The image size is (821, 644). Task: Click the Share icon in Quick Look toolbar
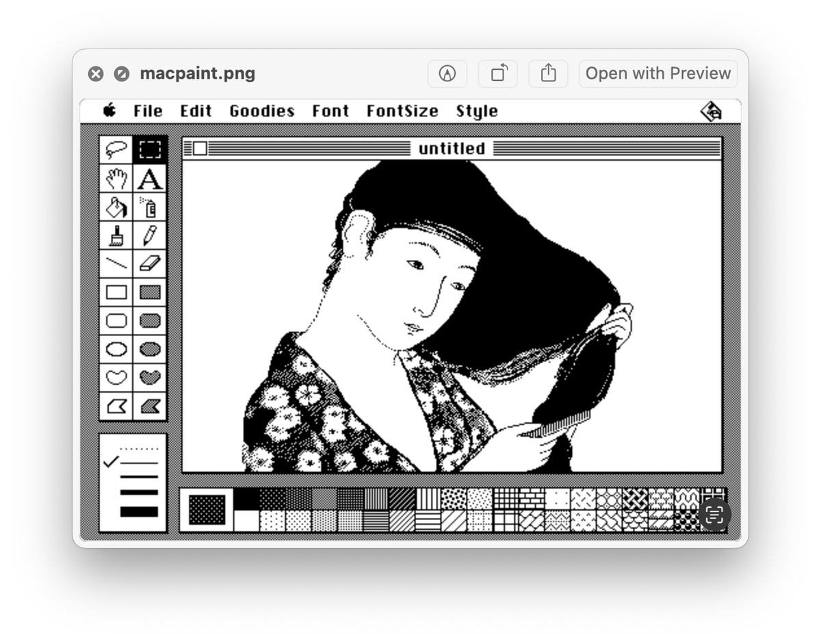click(x=548, y=73)
